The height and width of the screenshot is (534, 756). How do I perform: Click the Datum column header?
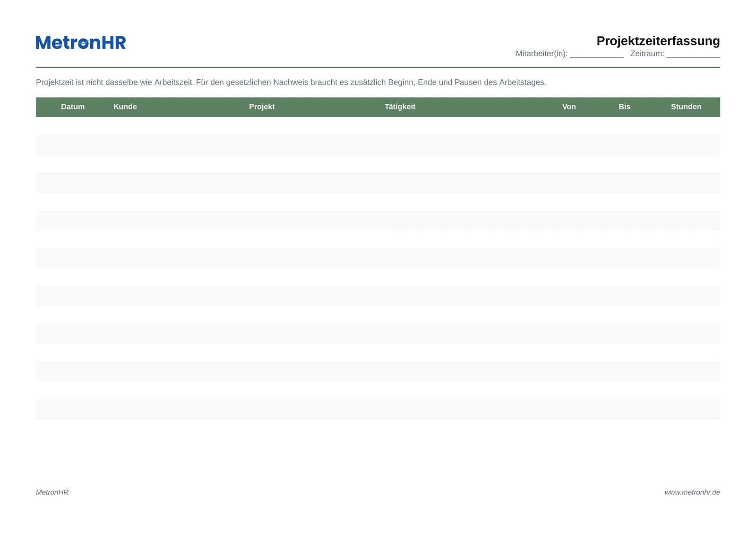(x=73, y=107)
